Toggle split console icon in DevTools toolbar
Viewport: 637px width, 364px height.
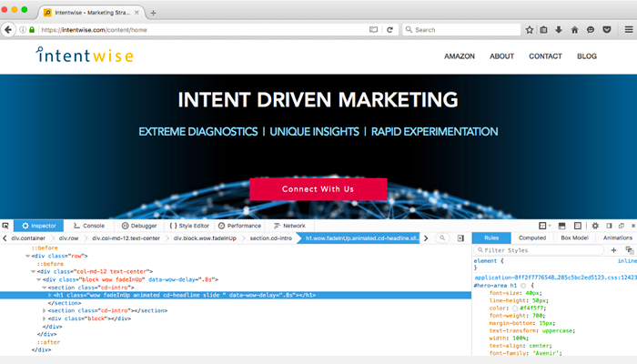[561, 226]
